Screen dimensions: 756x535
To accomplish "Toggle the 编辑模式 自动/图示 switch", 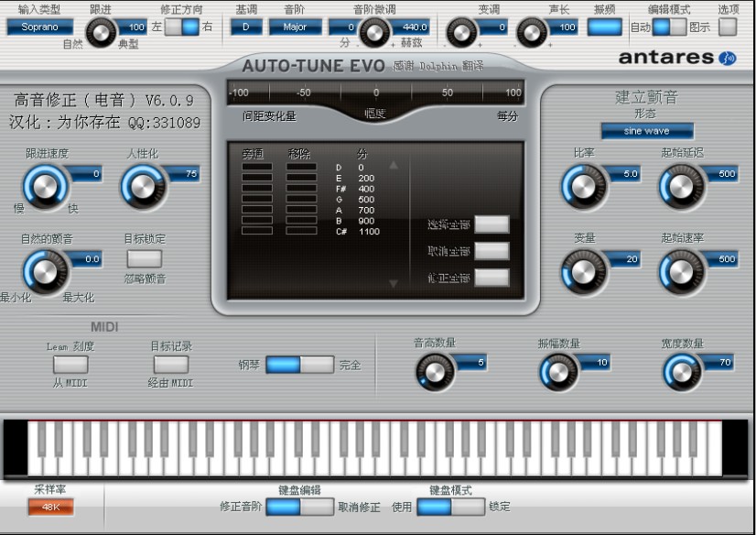I will (x=669, y=27).
